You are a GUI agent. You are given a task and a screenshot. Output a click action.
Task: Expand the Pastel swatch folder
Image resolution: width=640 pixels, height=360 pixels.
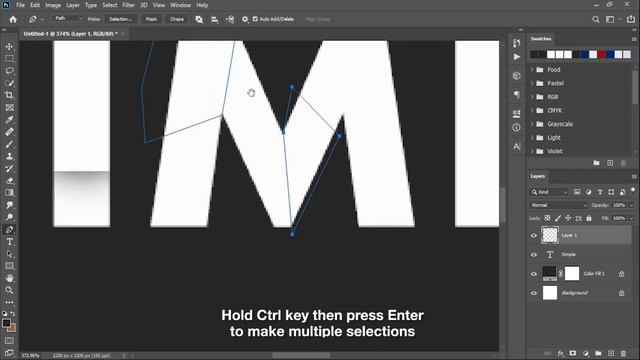click(532, 83)
